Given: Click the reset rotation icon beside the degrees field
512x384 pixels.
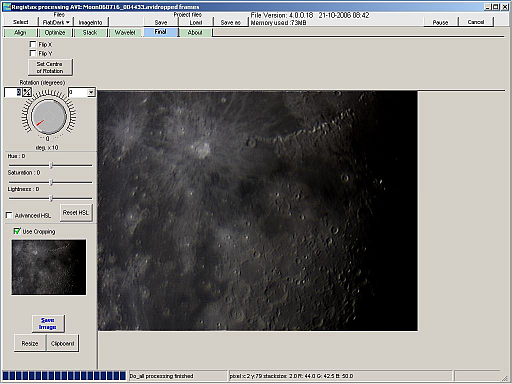Looking at the screenshot, I should [27, 92].
